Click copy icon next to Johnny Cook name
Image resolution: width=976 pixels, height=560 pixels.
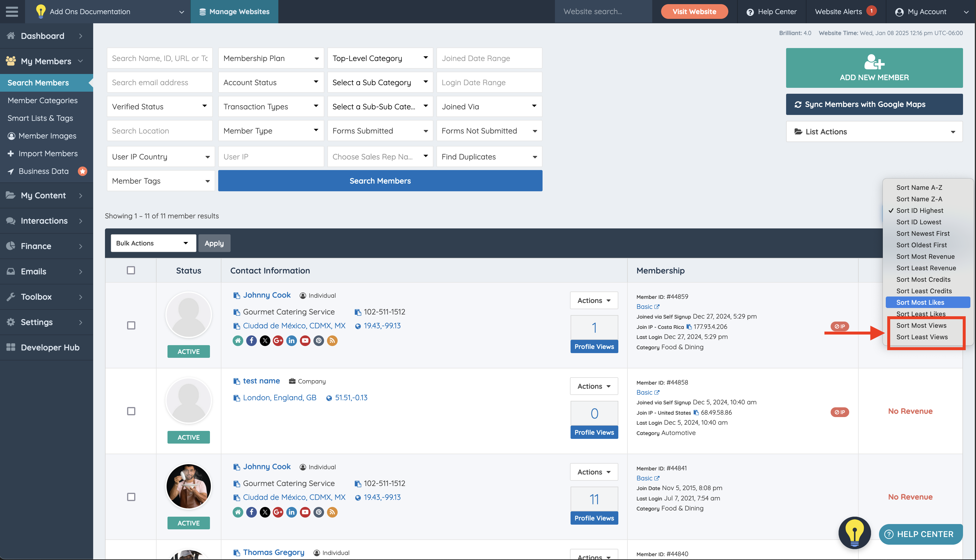pyautogui.click(x=236, y=295)
